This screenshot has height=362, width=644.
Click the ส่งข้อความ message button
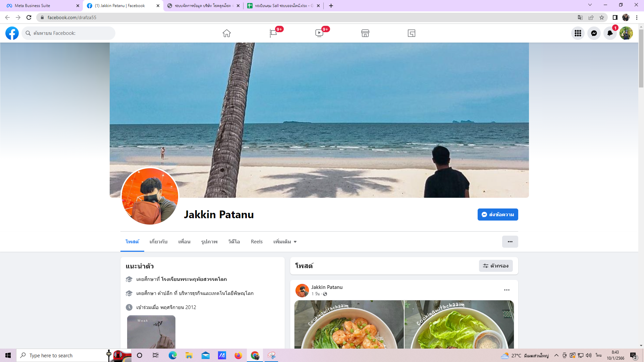497,215
